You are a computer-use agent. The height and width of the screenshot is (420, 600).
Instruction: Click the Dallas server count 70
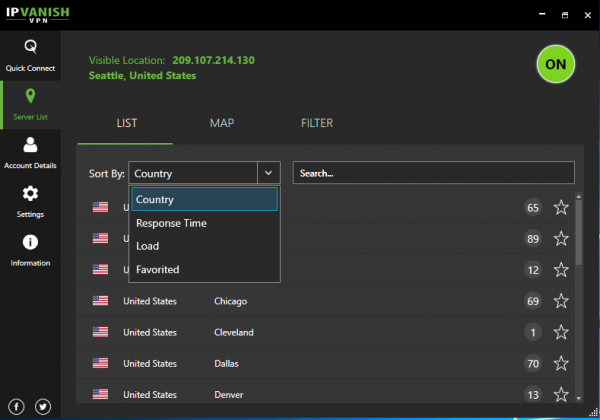pyautogui.click(x=533, y=363)
